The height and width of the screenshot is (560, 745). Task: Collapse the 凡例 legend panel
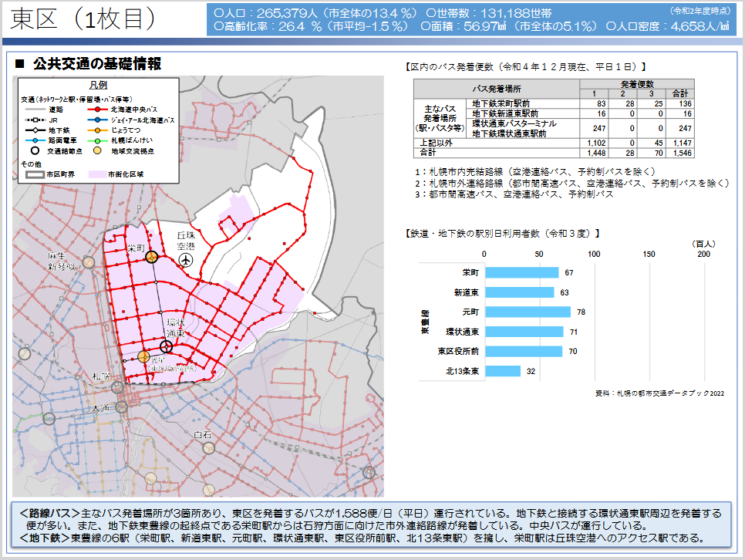[x=98, y=85]
